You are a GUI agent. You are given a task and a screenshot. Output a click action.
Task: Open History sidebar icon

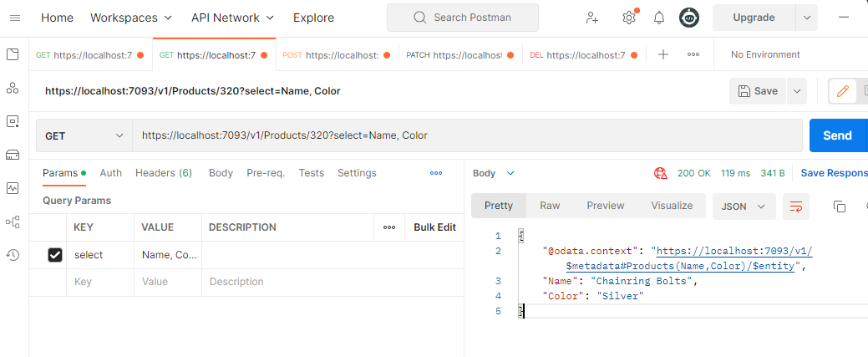pos(13,255)
